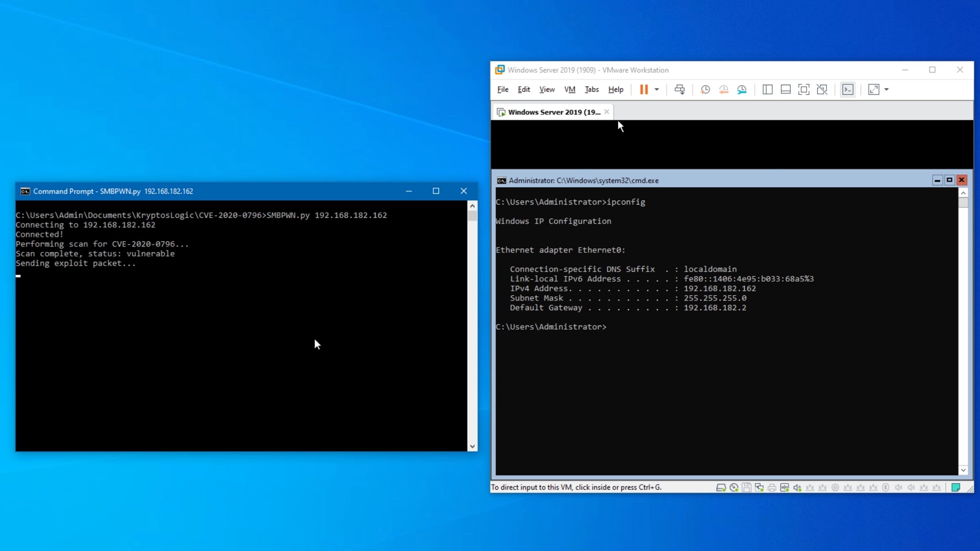This screenshot has width=980, height=551.
Task: Open the power options dropdown arrow
Action: click(x=657, y=89)
